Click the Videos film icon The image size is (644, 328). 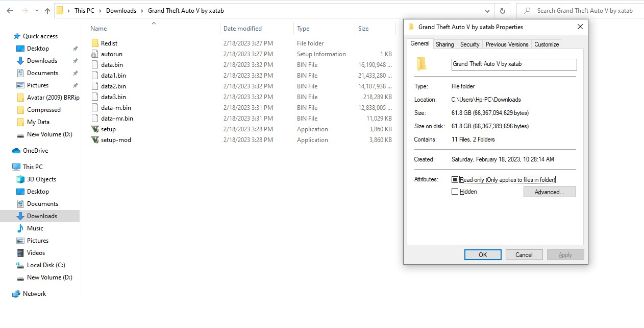pos(20,253)
